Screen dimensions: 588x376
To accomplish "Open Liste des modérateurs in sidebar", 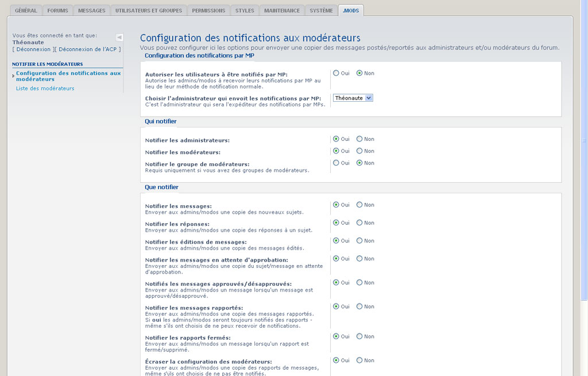I will tap(45, 89).
